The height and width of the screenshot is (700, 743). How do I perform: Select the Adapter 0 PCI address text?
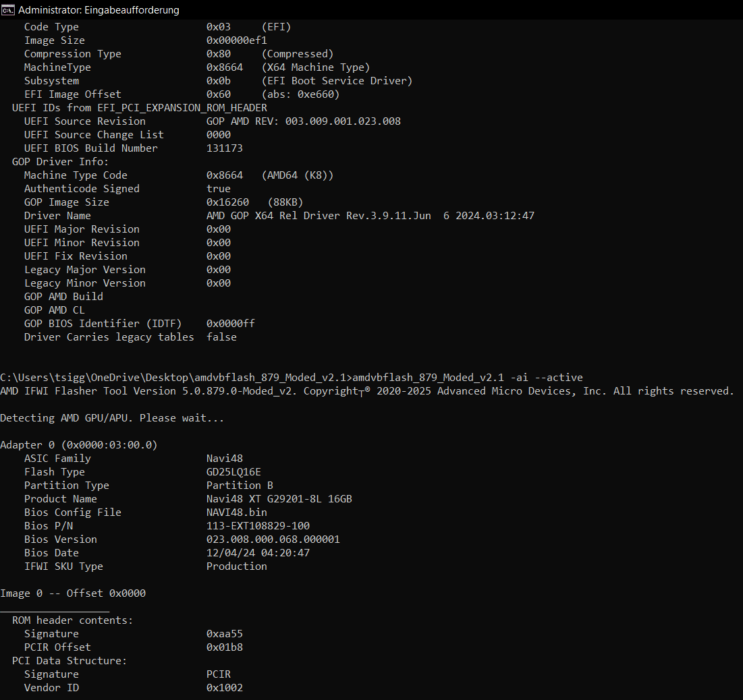80,444
